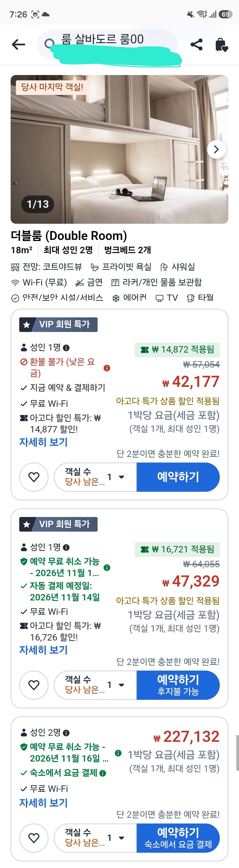Tap the search field at top

(107, 44)
